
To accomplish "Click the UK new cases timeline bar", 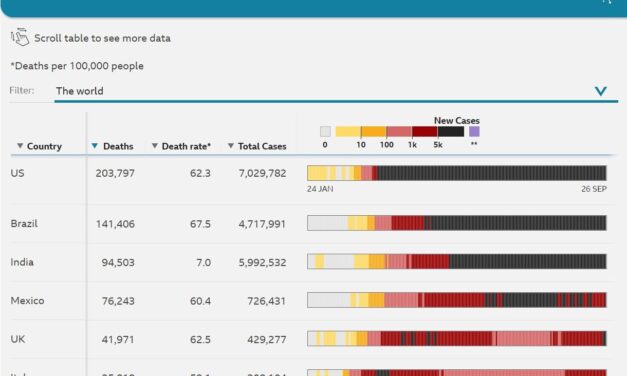I will click(x=457, y=338).
